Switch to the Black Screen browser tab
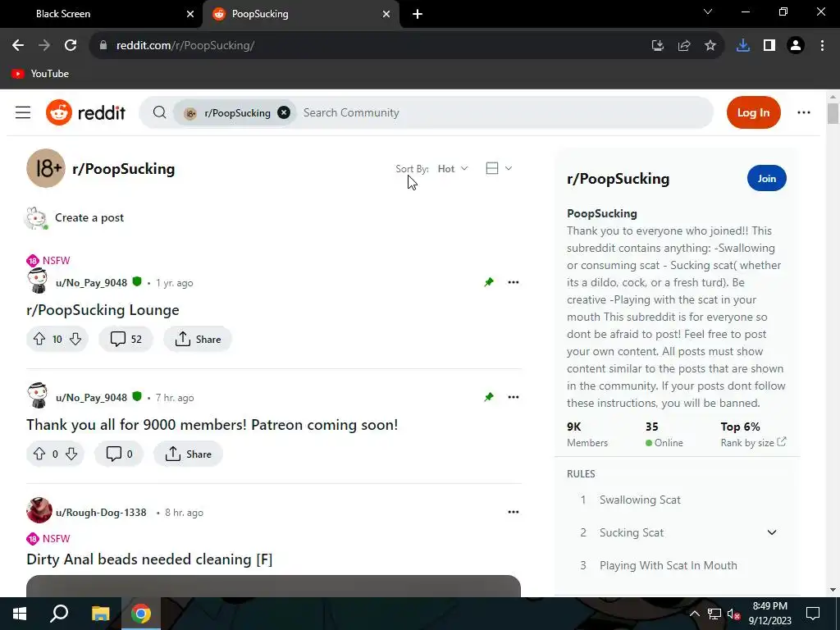840x630 pixels. [102, 14]
